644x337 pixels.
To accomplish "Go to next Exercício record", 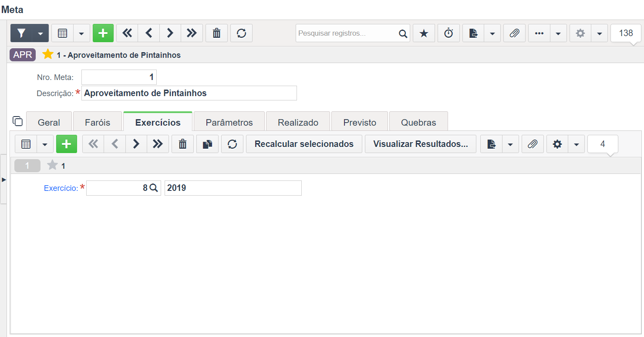I will 136,144.
